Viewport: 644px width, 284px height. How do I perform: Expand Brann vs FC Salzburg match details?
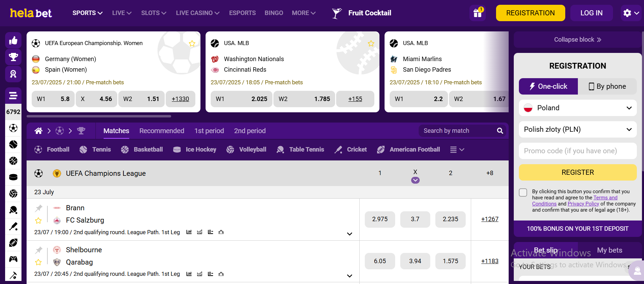click(349, 234)
